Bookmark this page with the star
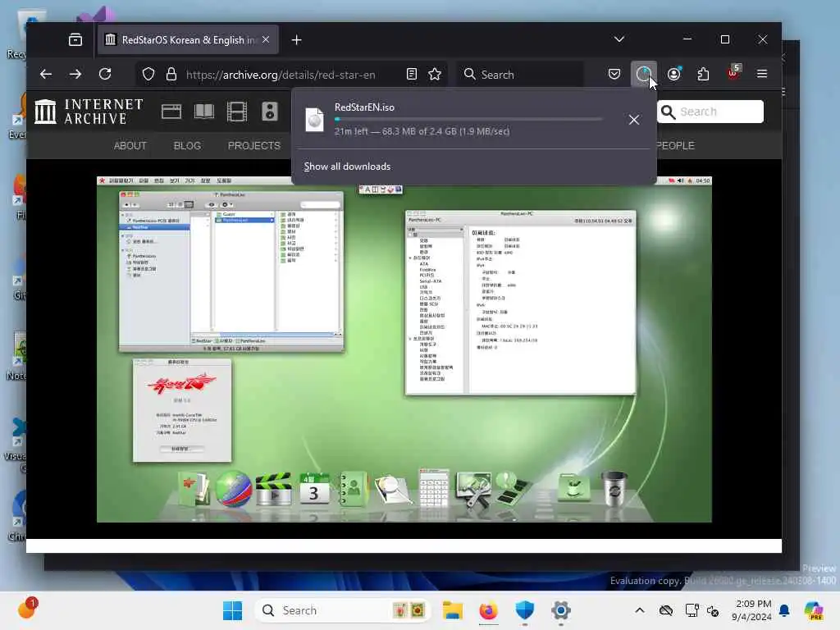This screenshot has width=840, height=630. point(435,74)
